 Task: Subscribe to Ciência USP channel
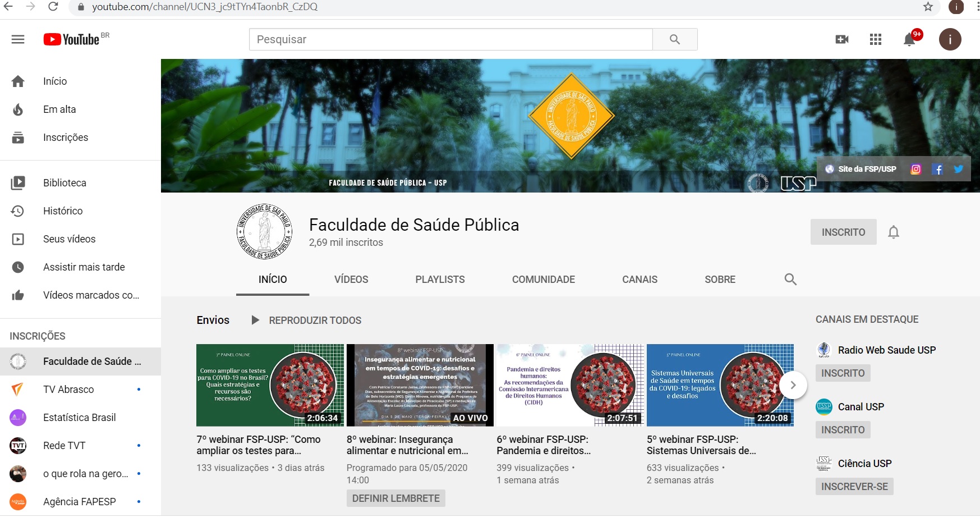854,487
